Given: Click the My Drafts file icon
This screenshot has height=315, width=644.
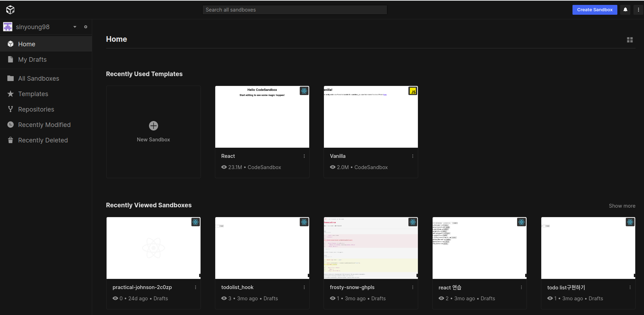Looking at the screenshot, I should pos(11,59).
